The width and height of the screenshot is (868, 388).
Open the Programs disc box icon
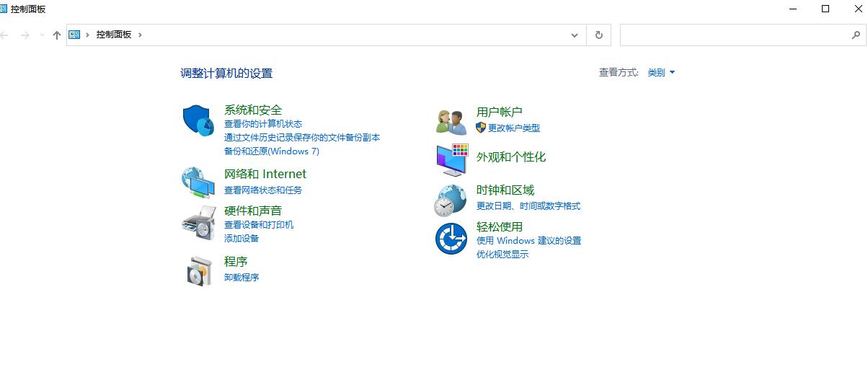coord(199,270)
